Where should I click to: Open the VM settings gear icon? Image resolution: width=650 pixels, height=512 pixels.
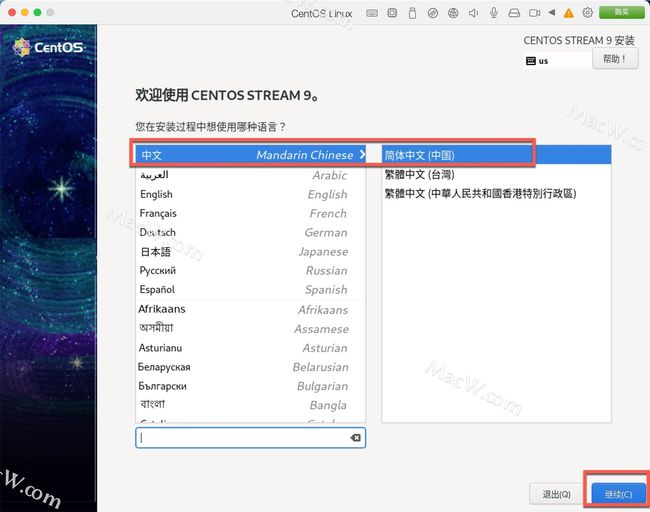point(587,13)
